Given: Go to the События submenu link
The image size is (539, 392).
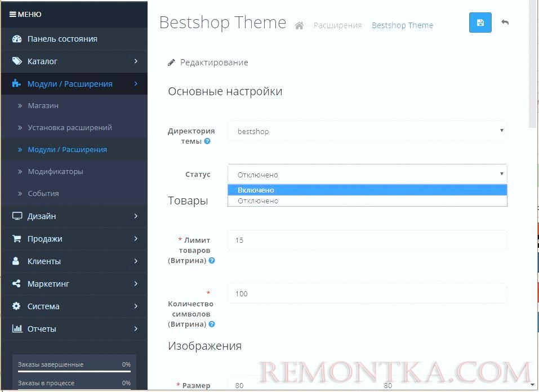Looking at the screenshot, I should point(43,194).
